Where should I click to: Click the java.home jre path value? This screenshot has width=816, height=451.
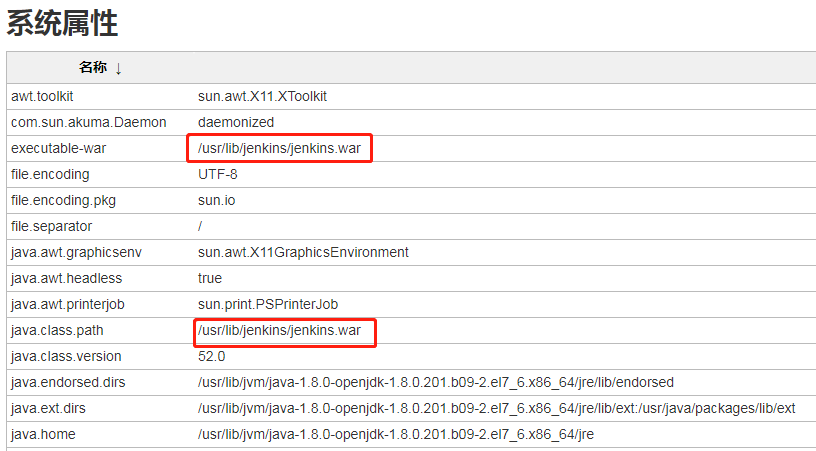[396, 434]
